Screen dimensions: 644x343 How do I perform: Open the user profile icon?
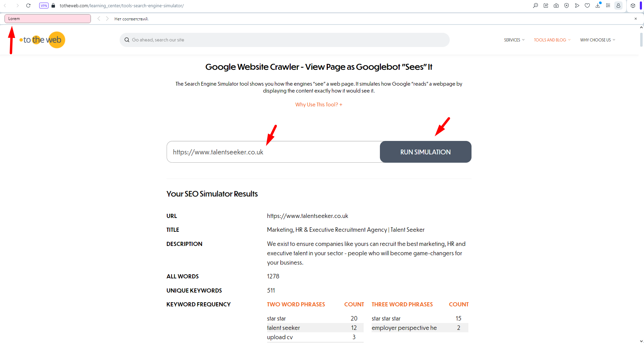pyautogui.click(x=618, y=6)
